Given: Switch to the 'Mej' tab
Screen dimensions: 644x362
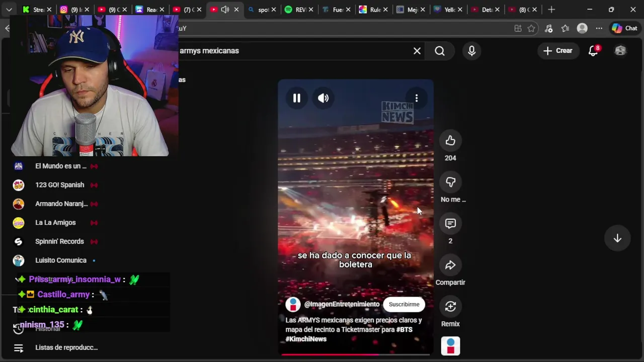Looking at the screenshot, I should tap(411, 10).
